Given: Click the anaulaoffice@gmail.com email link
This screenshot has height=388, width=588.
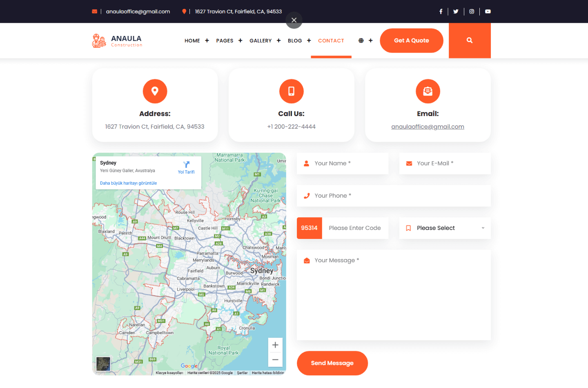Looking at the screenshot, I should (x=428, y=127).
